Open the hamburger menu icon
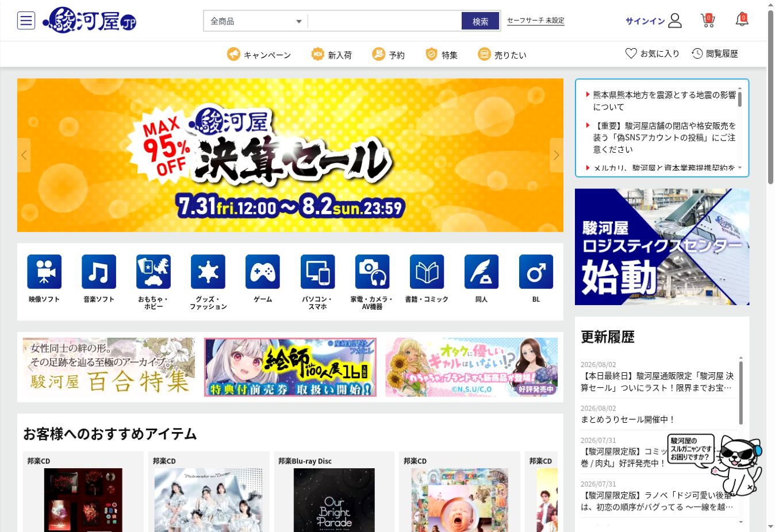The image size is (775, 532). pos(26,21)
